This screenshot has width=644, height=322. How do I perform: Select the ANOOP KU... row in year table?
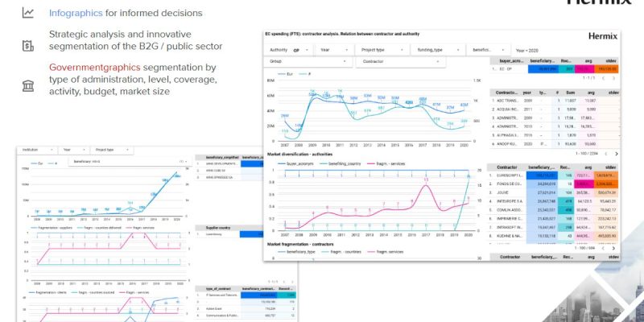click(x=555, y=145)
